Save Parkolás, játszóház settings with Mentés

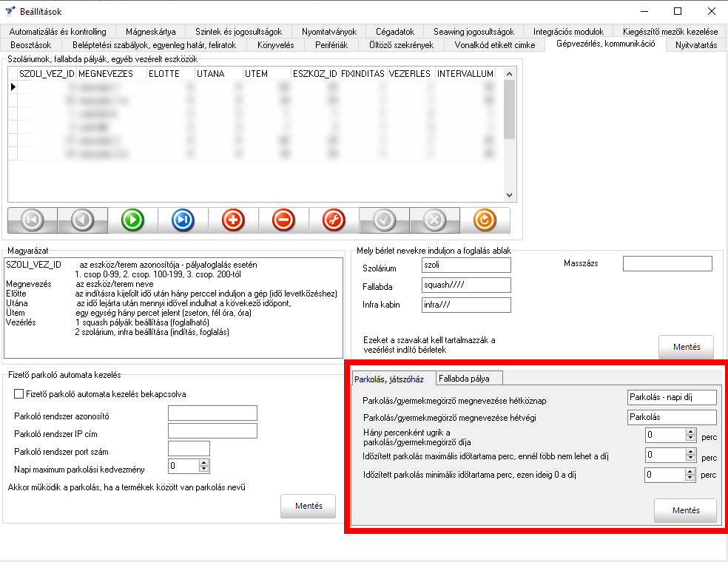tap(686, 510)
